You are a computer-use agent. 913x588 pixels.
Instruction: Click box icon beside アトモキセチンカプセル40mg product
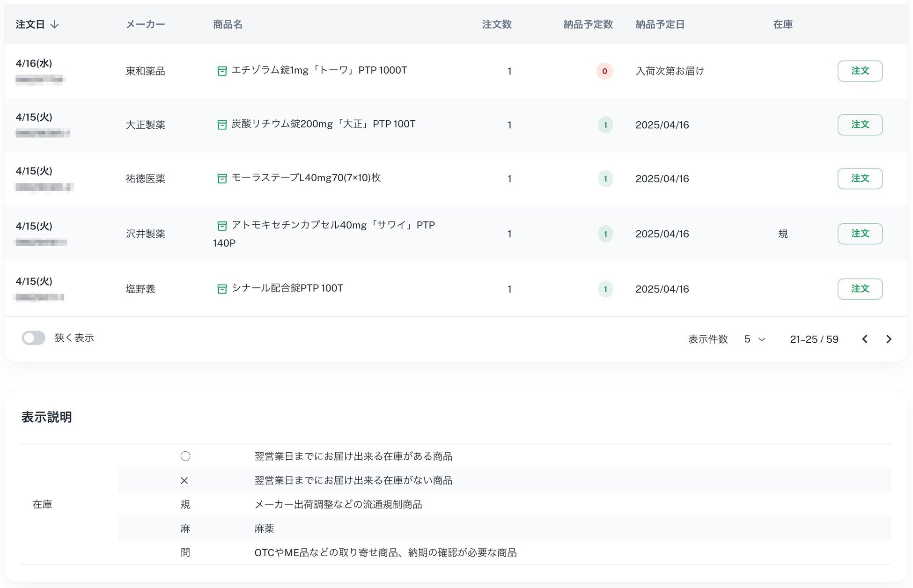pos(222,226)
